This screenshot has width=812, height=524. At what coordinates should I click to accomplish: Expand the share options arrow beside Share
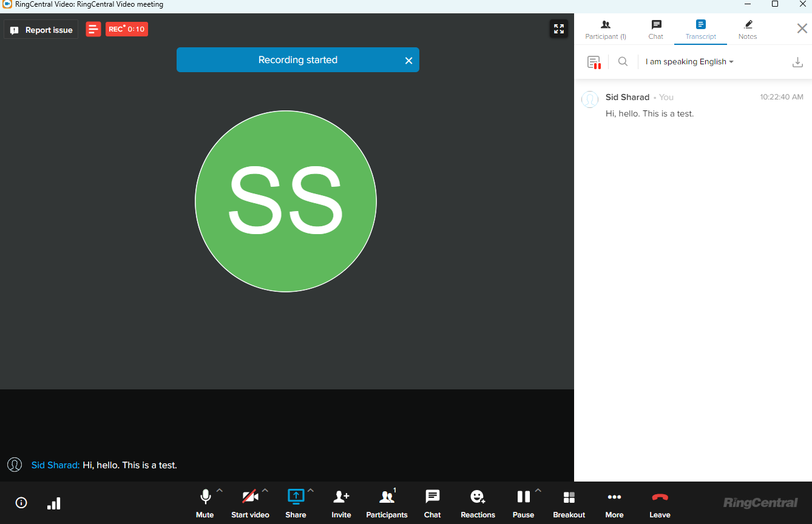point(311,491)
